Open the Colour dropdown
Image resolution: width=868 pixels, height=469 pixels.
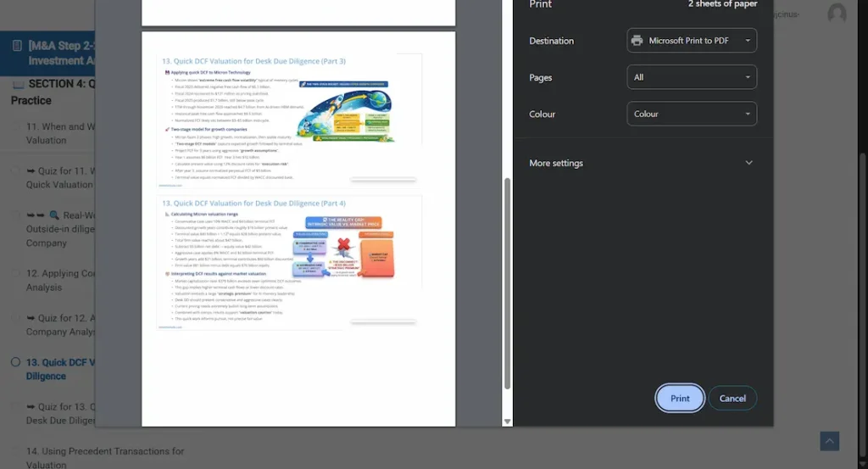(692, 114)
